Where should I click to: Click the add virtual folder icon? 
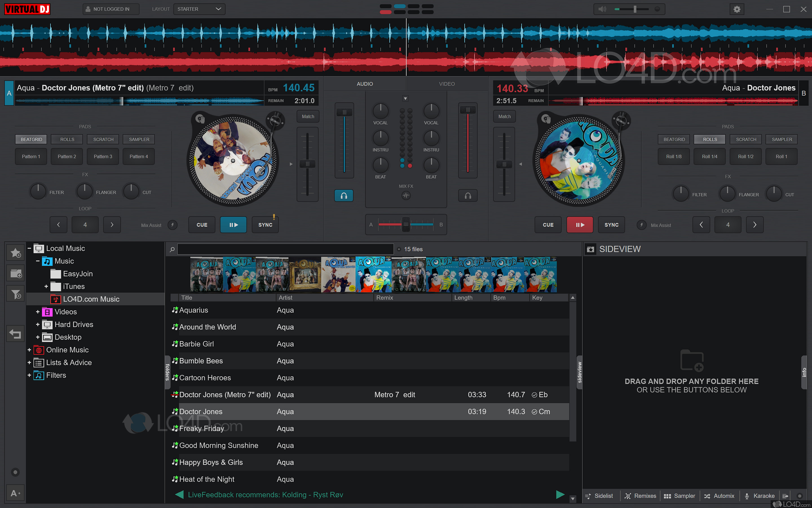click(16, 273)
